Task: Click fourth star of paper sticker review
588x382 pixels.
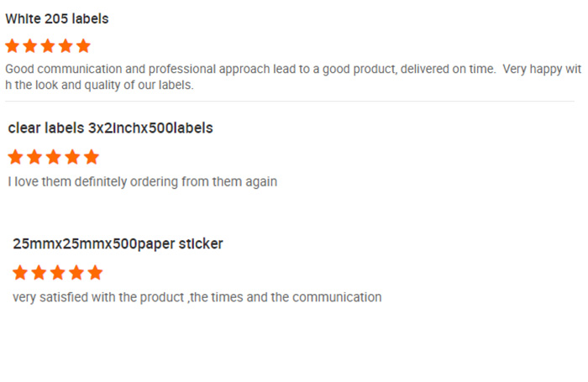Action: pos(76,273)
